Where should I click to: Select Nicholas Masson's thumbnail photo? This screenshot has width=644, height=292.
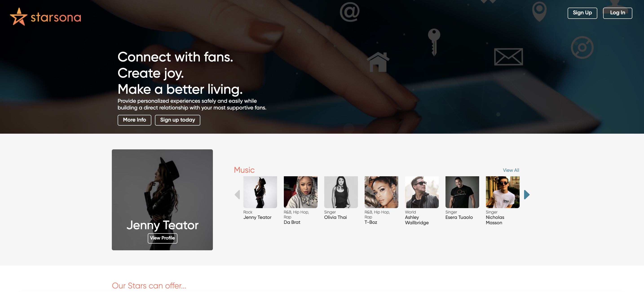(503, 192)
